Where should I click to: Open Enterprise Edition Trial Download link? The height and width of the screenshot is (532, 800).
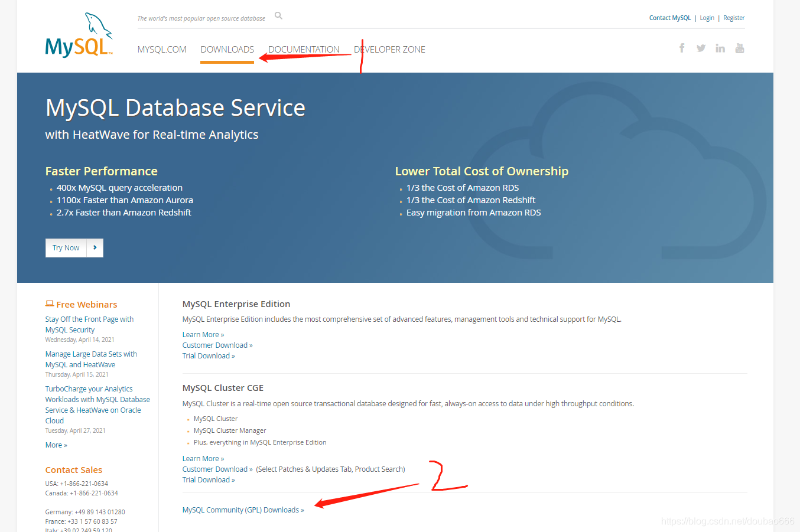(x=209, y=356)
